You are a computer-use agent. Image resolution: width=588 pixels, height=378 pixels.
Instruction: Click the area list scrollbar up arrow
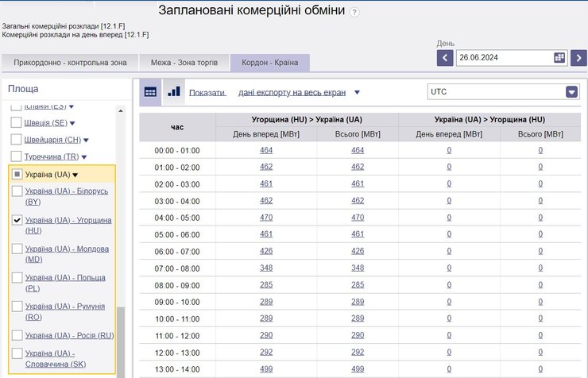tap(120, 111)
